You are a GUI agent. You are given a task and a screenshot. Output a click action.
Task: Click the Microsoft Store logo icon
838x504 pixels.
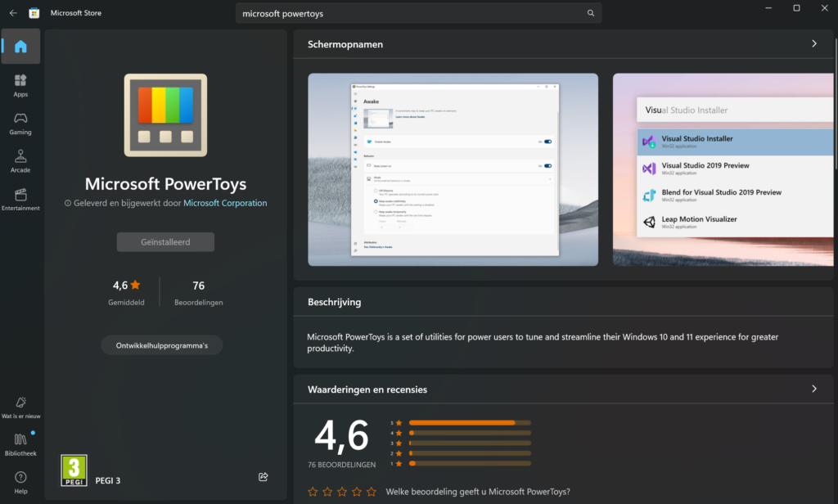pos(34,13)
